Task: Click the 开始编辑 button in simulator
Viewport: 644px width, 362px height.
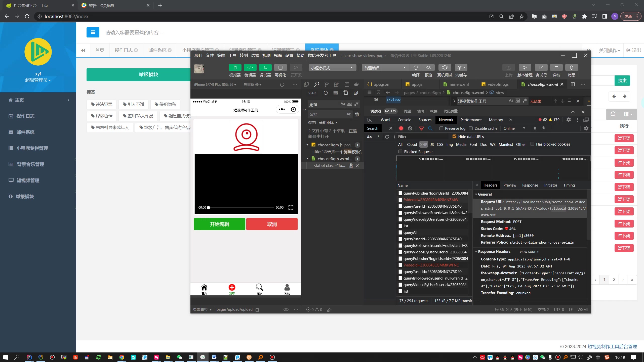Action: (219, 224)
